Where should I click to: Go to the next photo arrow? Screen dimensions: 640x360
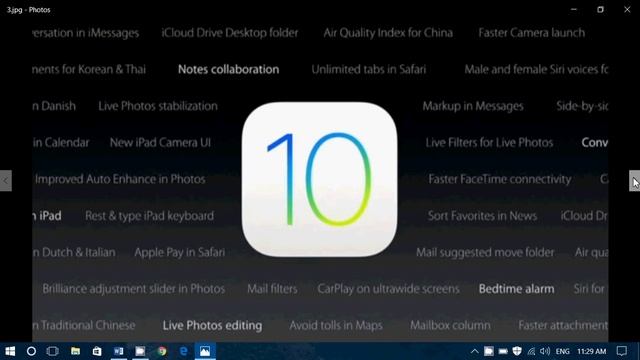coord(634,180)
